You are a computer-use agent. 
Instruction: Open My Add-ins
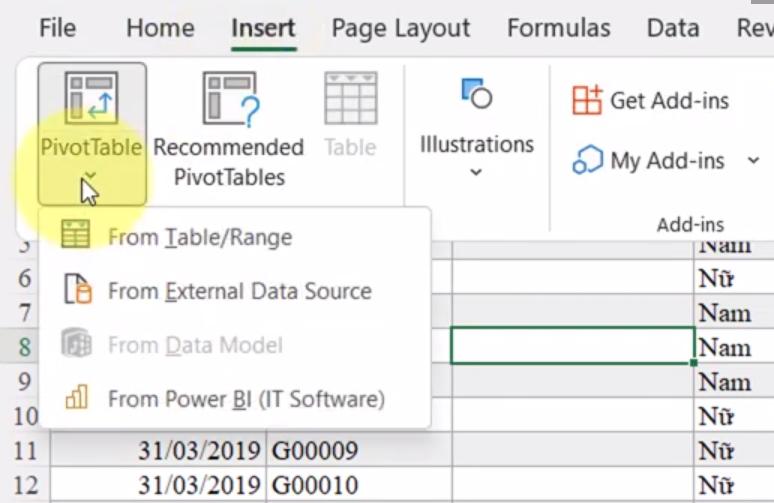(x=648, y=160)
